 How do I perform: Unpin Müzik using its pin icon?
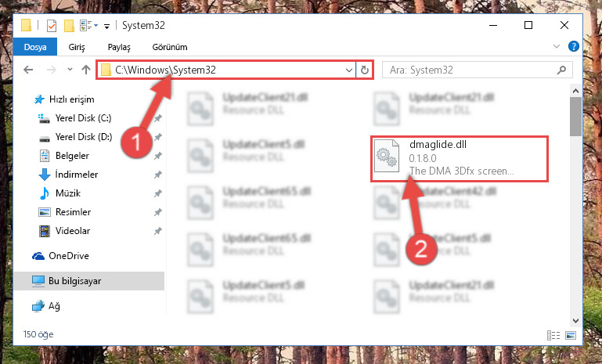click(157, 193)
